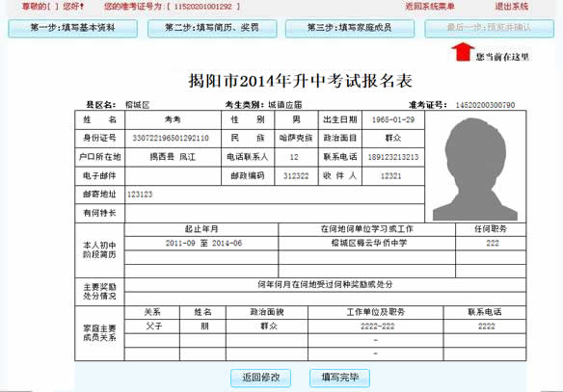Click 返回修改 button
The height and width of the screenshot is (392, 563).
pos(260,378)
